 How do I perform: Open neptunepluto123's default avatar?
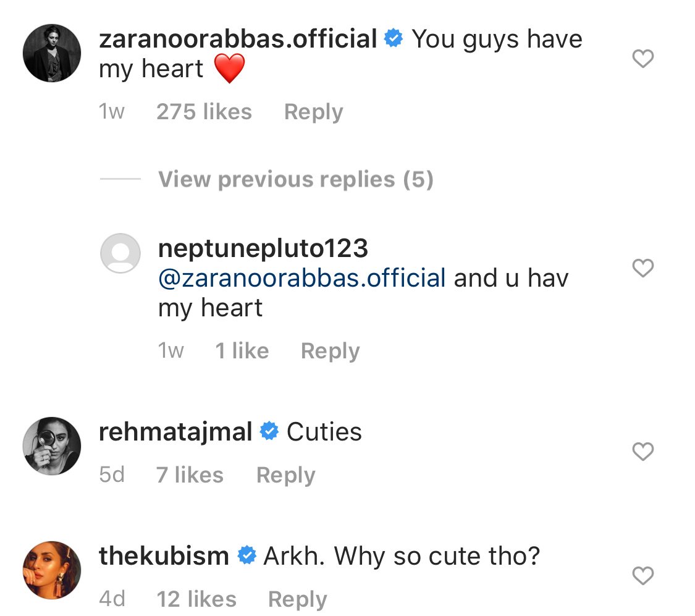(120, 253)
